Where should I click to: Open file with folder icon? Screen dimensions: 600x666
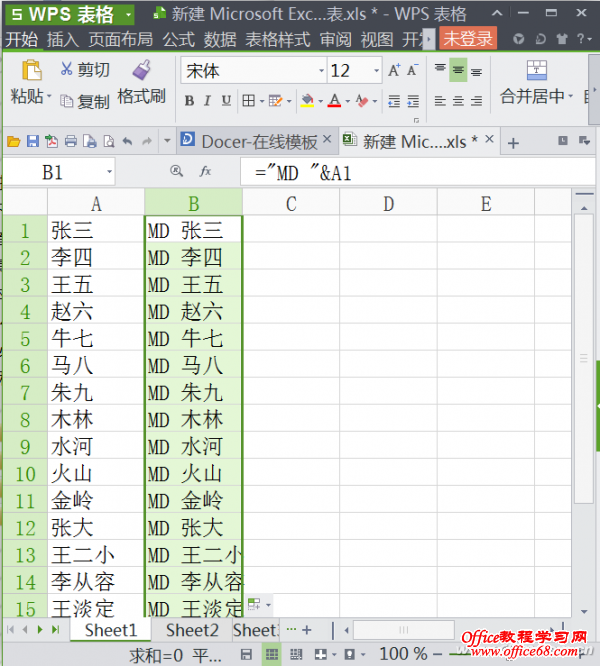click(14, 141)
